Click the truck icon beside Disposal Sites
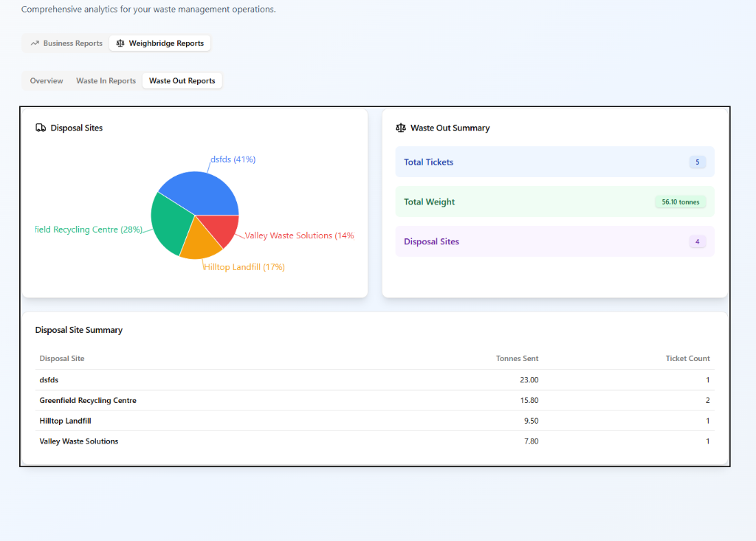The height and width of the screenshot is (541, 756). [x=41, y=128]
